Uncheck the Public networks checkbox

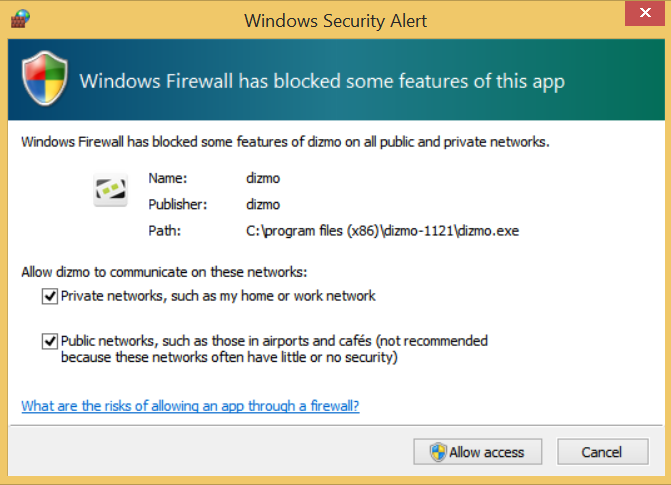(49, 341)
